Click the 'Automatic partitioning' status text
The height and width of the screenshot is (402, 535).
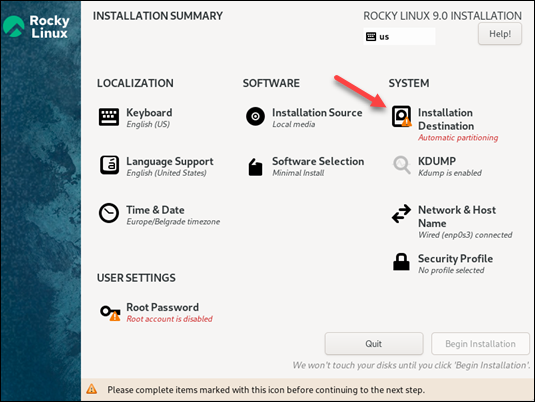458,138
